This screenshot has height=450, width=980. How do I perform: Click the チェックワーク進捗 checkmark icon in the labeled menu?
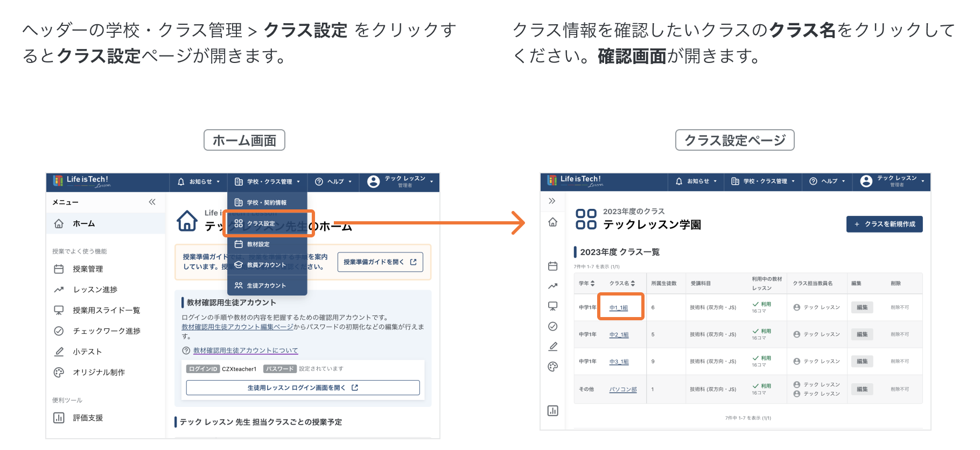(x=59, y=331)
